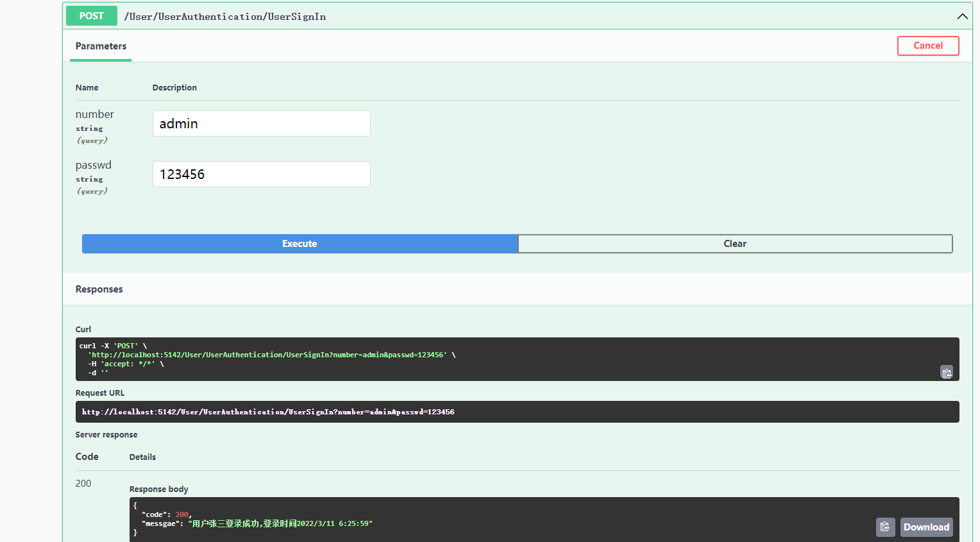Click the Responses section header
The height and width of the screenshot is (542, 980).
pos(99,289)
